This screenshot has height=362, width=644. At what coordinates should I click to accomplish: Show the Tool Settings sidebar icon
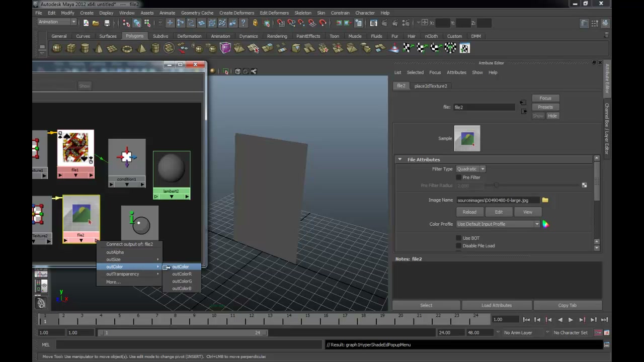(595, 23)
